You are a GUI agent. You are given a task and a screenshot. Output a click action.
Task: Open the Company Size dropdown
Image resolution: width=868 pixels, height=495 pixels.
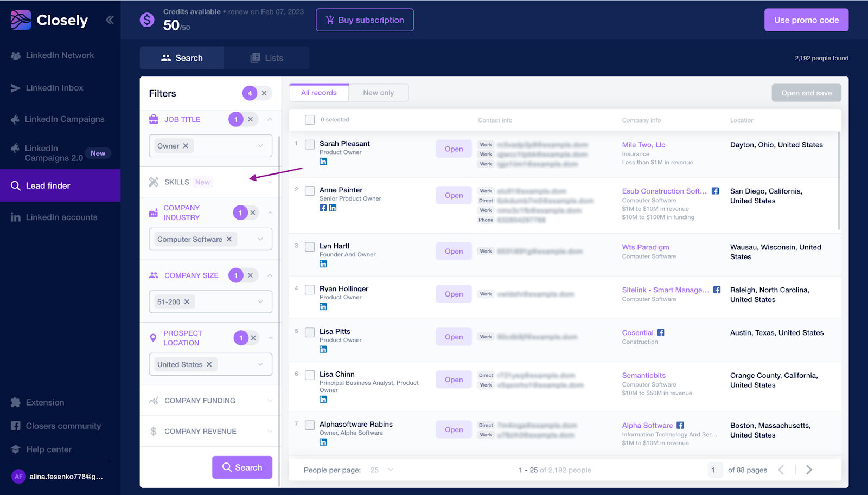tap(260, 302)
